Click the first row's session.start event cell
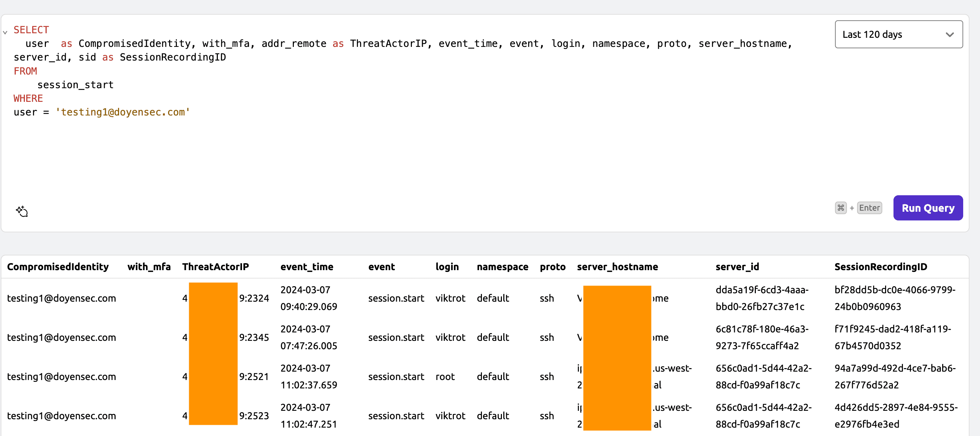Image resolution: width=980 pixels, height=436 pixels. [x=396, y=298]
